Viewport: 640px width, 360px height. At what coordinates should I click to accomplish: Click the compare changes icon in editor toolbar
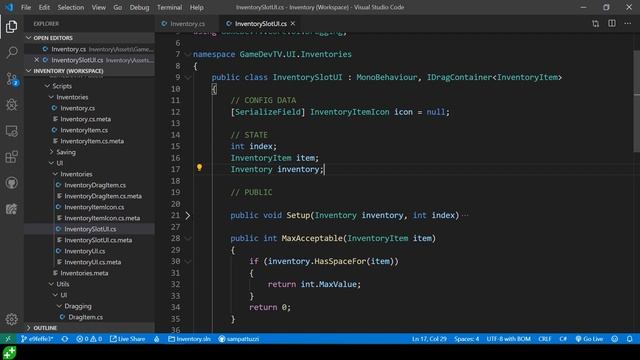(x=596, y=24)
